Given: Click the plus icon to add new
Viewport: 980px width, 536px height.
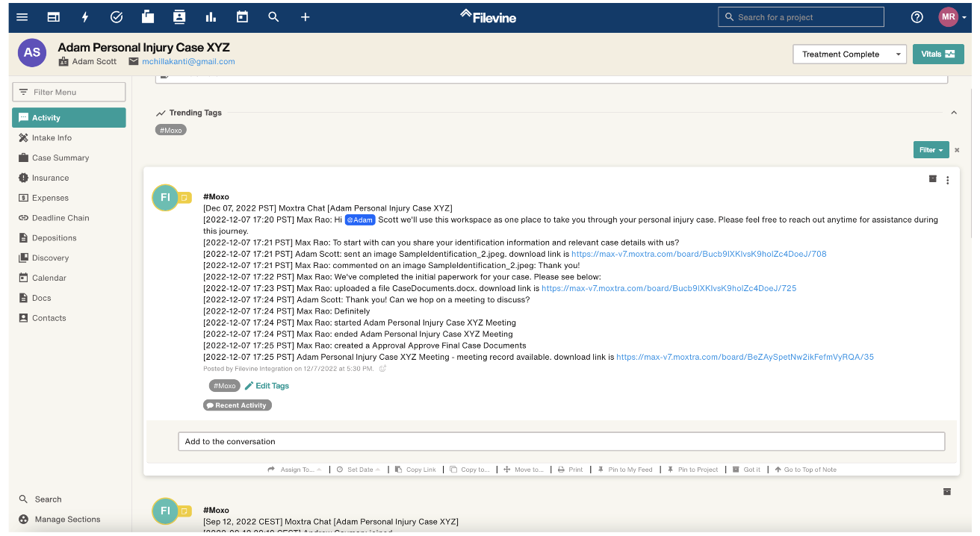Looking at the screenshot, I should (x=305, y=17).
